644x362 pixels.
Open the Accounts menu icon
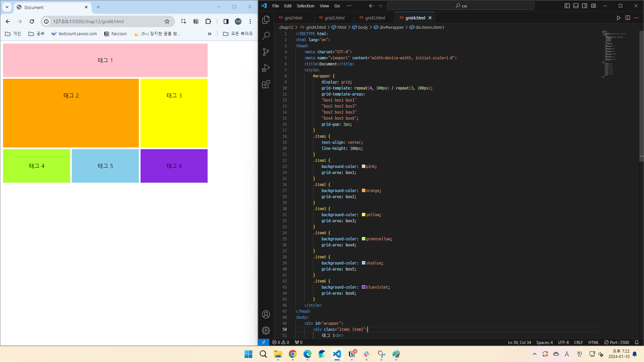[x=266, y=314]
